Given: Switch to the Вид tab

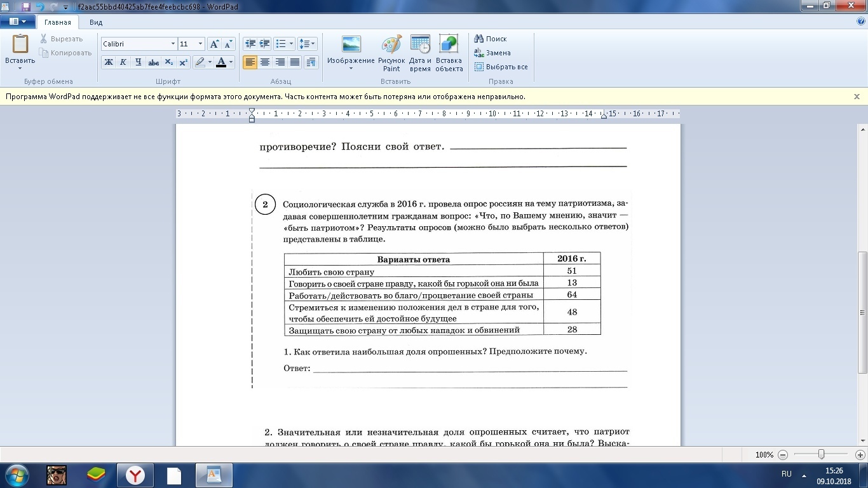Looking at the screenshot, I should pos(96,22).
